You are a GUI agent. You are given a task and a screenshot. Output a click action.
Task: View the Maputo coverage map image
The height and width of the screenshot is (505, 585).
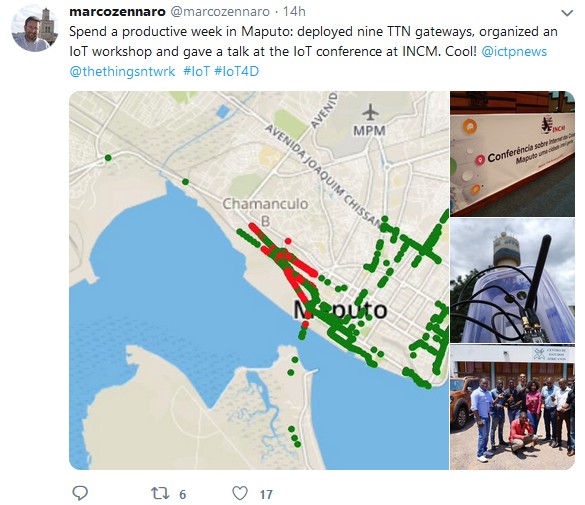259,280
